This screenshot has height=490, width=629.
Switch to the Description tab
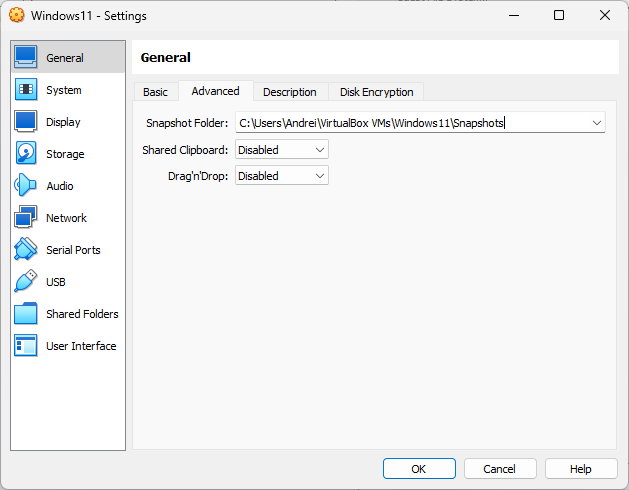290,92
